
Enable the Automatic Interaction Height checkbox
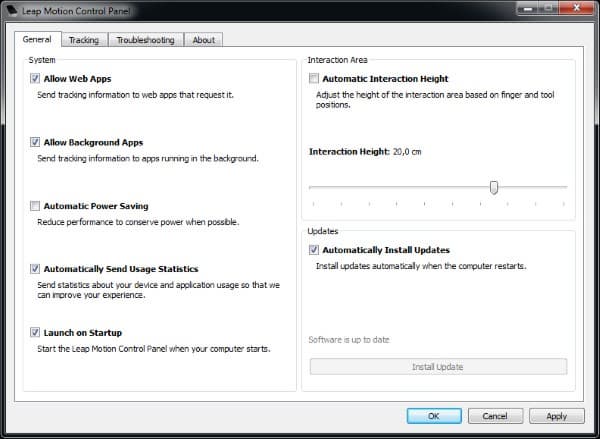314,78
